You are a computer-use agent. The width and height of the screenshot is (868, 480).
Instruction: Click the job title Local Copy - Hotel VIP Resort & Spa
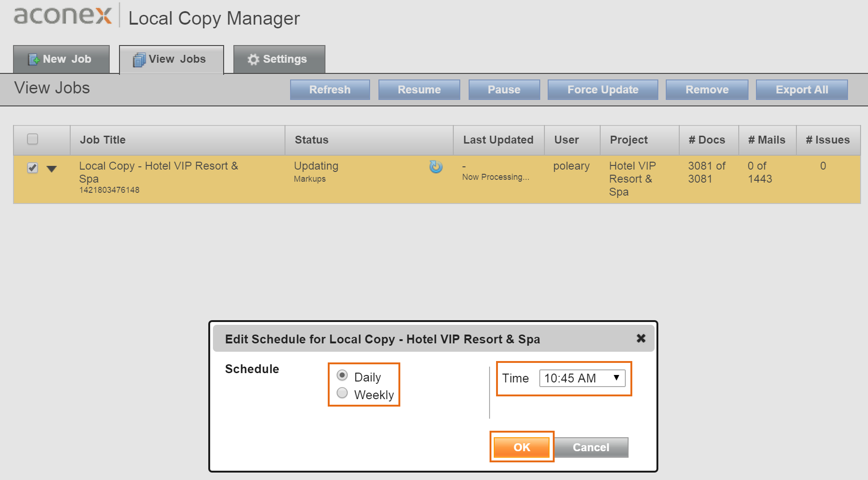tap(159, 172)
